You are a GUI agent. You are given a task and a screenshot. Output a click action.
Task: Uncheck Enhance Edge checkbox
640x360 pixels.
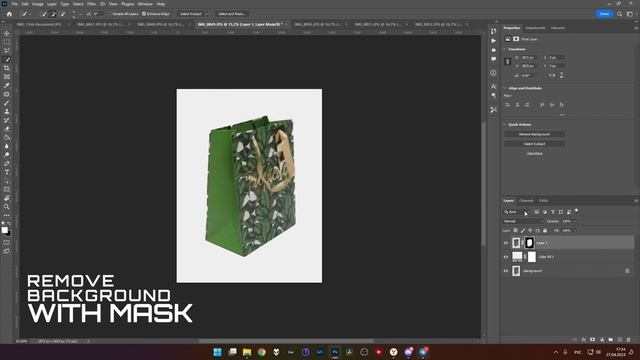click(144, 14)
